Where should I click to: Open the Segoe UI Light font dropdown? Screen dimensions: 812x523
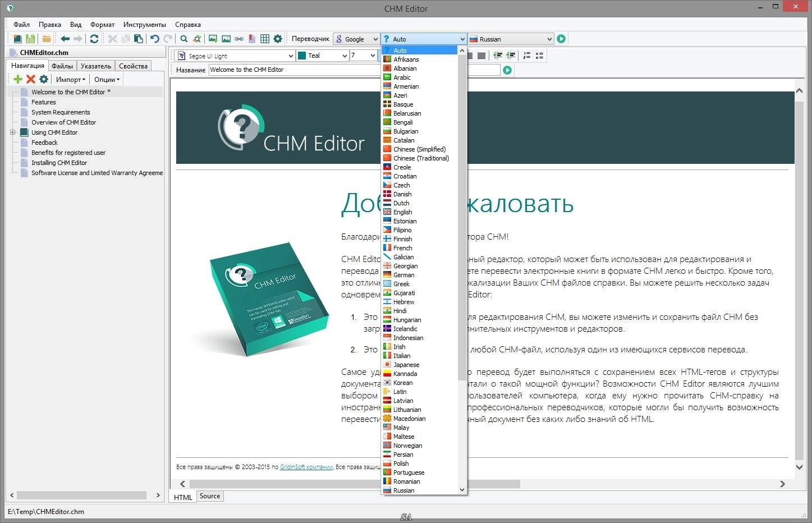(235, 56)
